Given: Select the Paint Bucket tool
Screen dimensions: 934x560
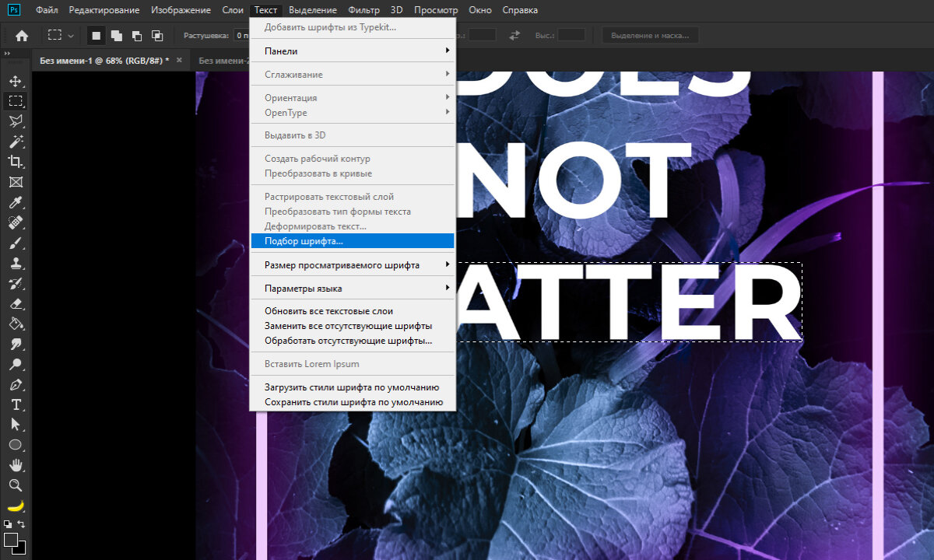Looking at the screenshot, I should tap(15, 324).
